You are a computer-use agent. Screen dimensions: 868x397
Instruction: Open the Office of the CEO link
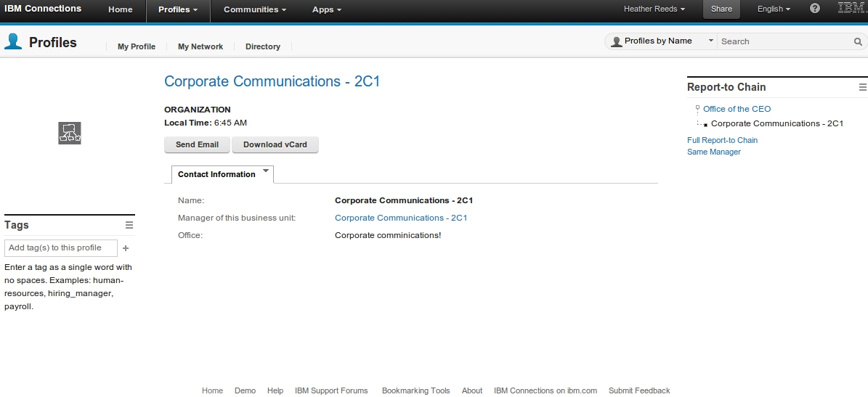coord(737,109)
